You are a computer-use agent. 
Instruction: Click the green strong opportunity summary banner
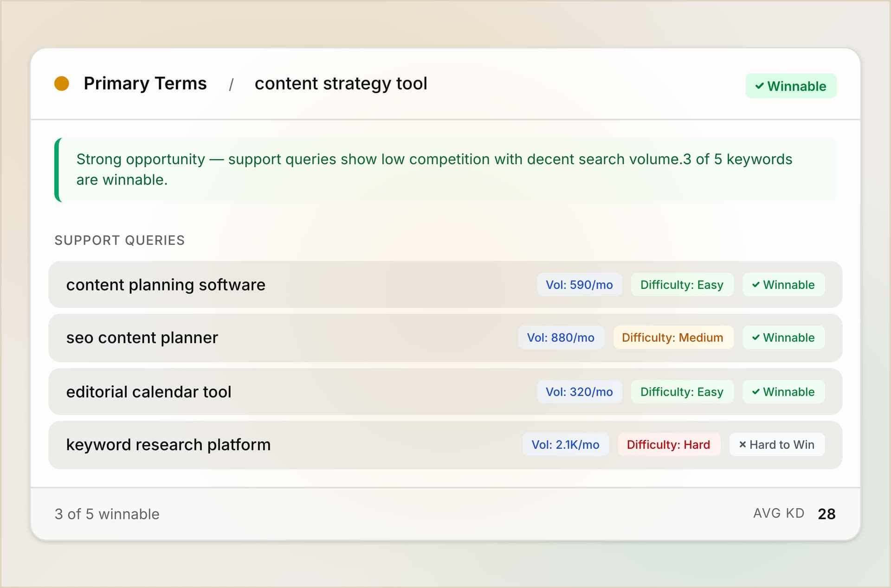tap(445, 169)
